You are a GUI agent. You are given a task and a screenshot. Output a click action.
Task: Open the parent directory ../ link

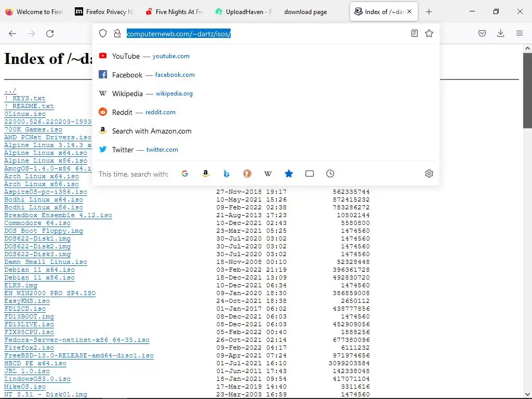click(x=10, y=90)
